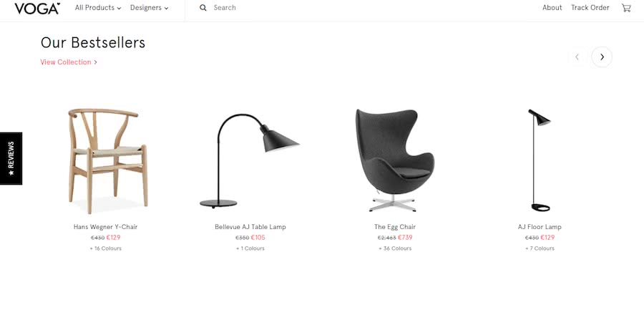Viewport: 644px width, 310px height.
Task: Click the AJ Floor Lamp title
Action: 540,227
